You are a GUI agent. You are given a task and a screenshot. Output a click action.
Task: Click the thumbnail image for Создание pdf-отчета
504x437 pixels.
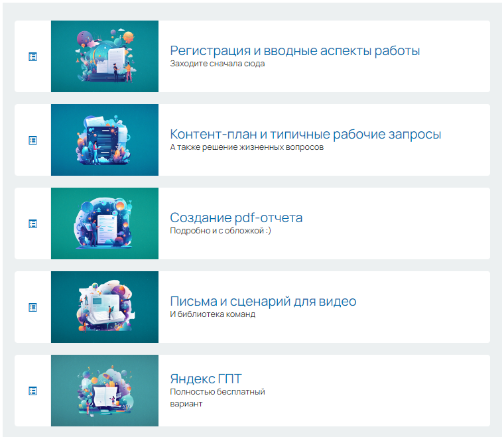[105, 223]
